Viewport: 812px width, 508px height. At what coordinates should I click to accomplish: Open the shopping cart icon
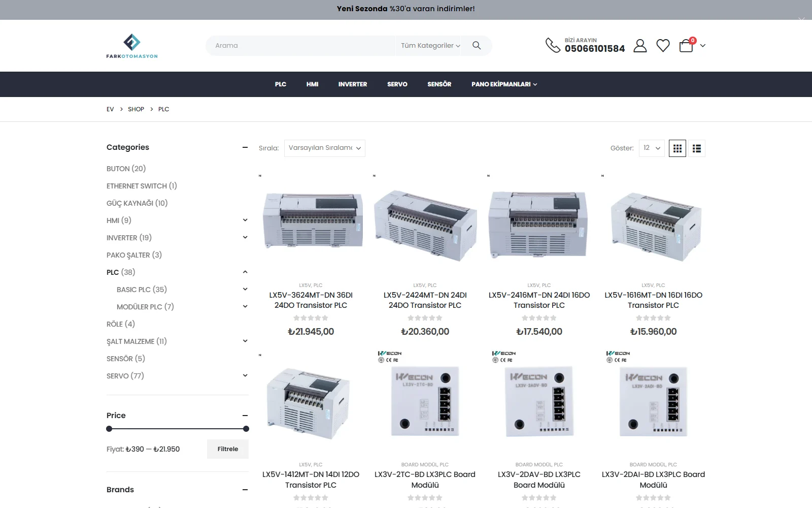687,45
